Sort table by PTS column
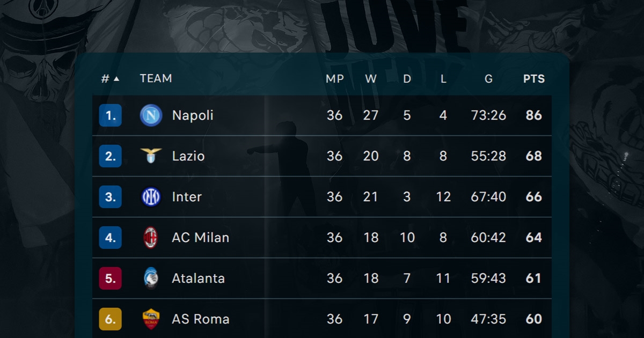This screenshot has width=644, height=338. [534, 79]
